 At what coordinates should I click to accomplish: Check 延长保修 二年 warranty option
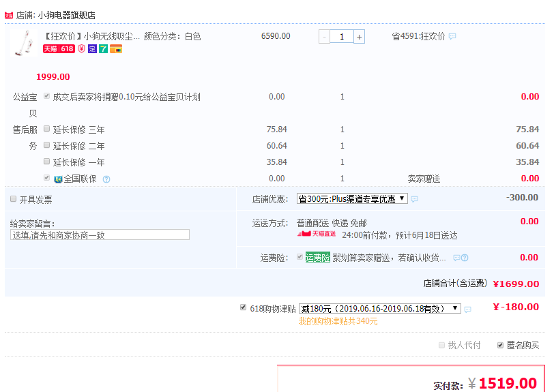tap(46, 145)
